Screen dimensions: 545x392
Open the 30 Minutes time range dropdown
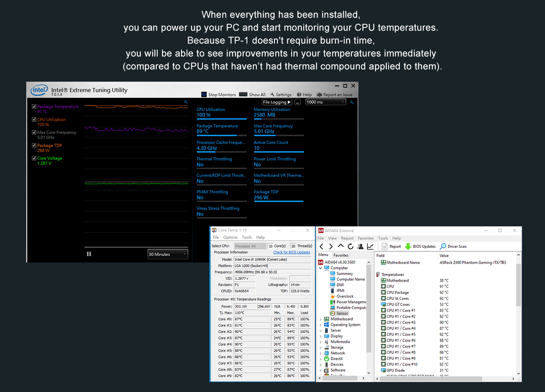pos(168,254)
